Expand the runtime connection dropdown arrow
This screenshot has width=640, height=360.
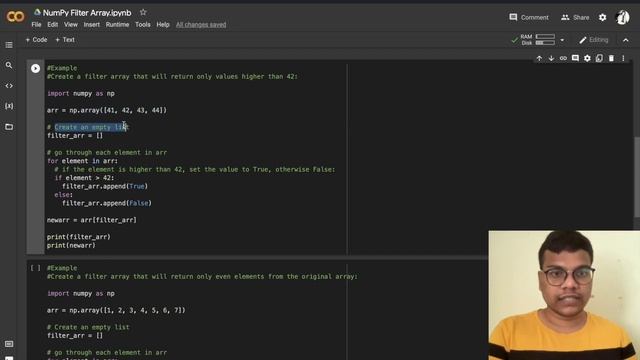tap(562, 40)
